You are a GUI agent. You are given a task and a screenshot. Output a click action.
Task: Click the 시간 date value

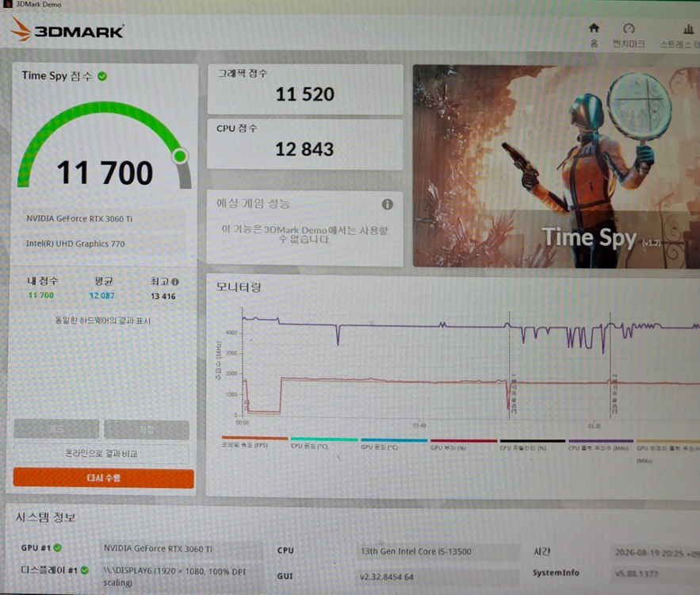(657, 553)
